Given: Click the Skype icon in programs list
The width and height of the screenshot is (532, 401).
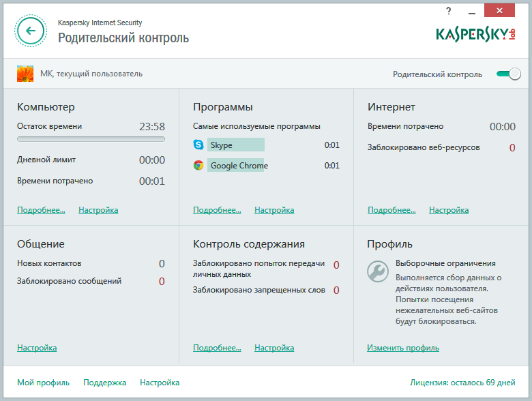Looking at the screenshot, I should coord(198,145).
